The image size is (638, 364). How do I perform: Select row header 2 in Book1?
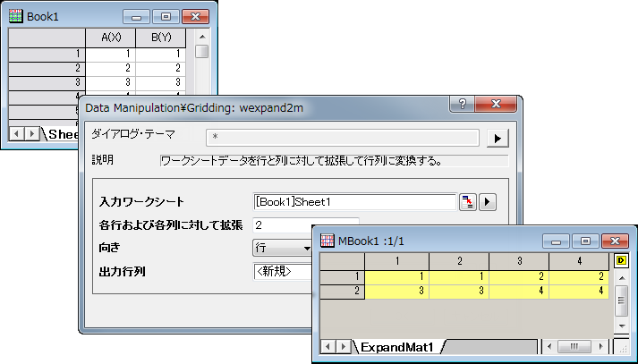pos(47,68)
